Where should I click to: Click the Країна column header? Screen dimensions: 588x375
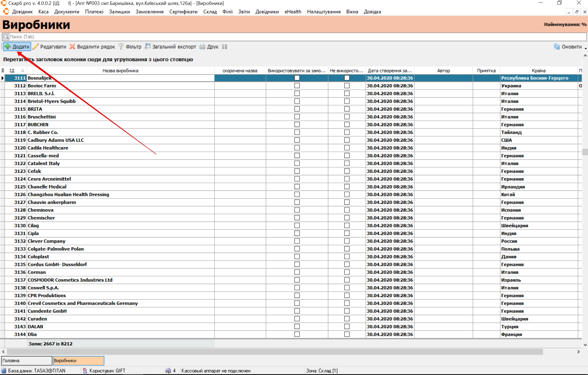(x=538, y=71)
